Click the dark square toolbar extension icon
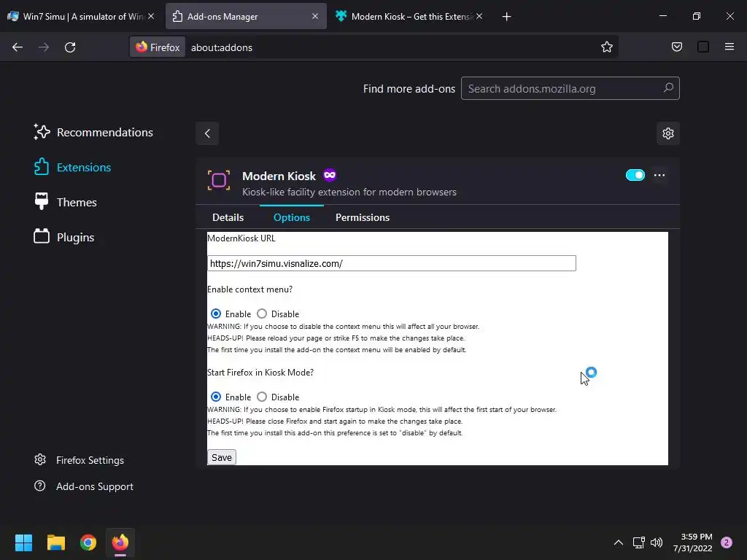 (x=703, y=47)
